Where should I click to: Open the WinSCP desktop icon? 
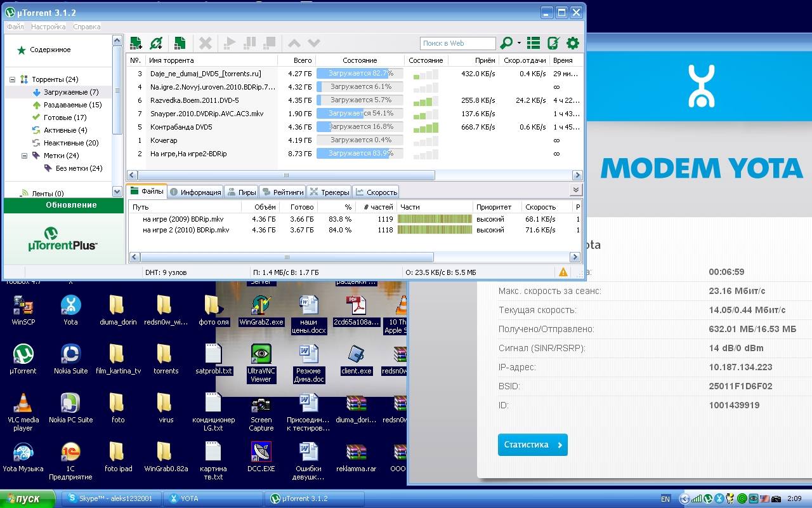(x=23, y=311)
